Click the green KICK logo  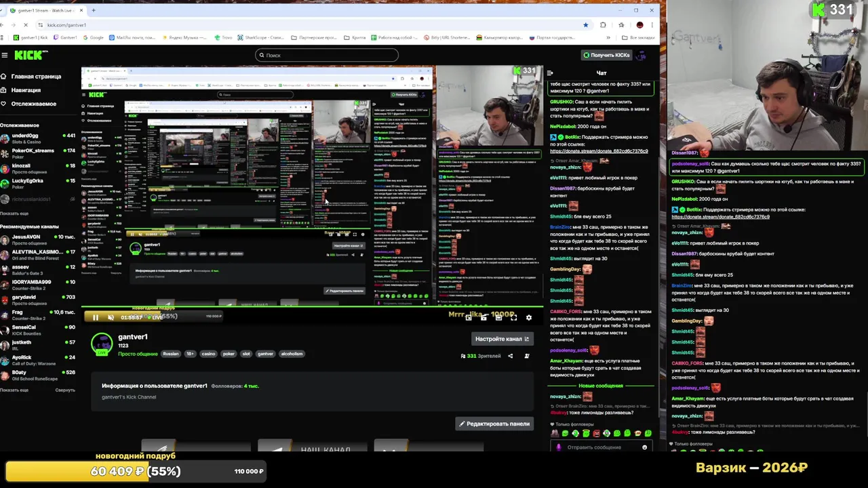point(28,55)
